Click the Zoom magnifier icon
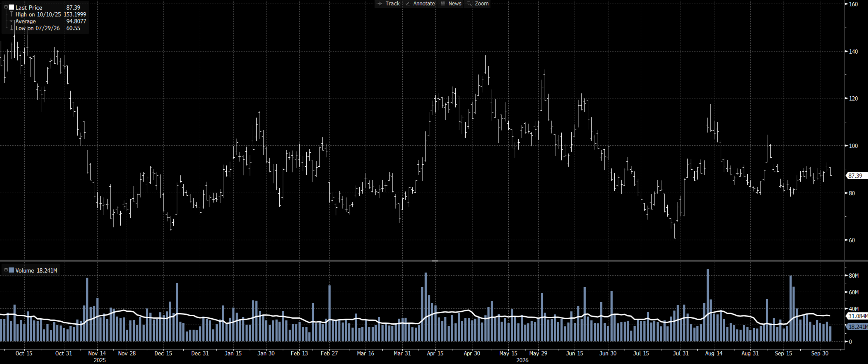The height and width of the screenshot is (364, 868). [469, 3]
